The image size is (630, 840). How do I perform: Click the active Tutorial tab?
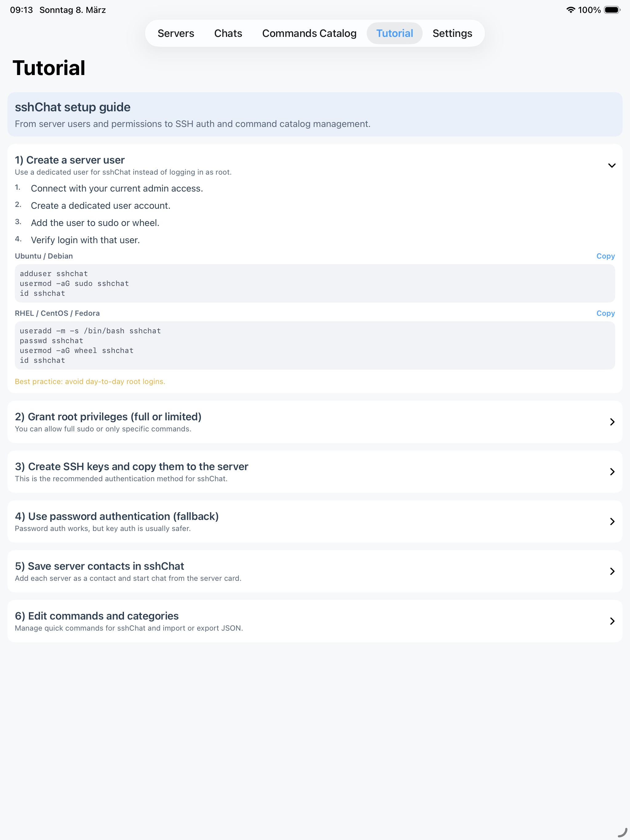point(394,33)
